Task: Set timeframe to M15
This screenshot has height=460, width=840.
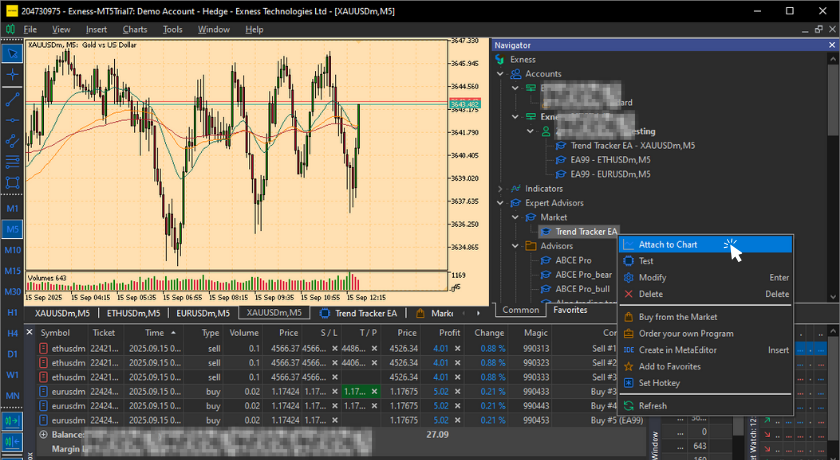Action: coord(12,271)
